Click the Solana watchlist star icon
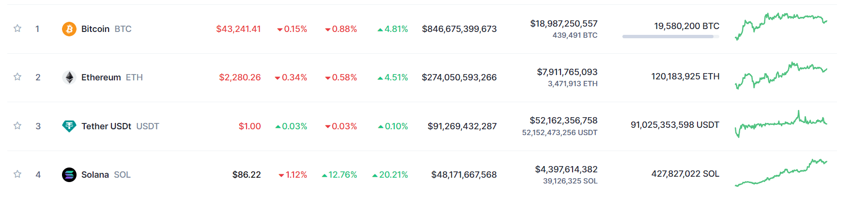This screenshot has height=199, width=868. (x=17, y=174)
